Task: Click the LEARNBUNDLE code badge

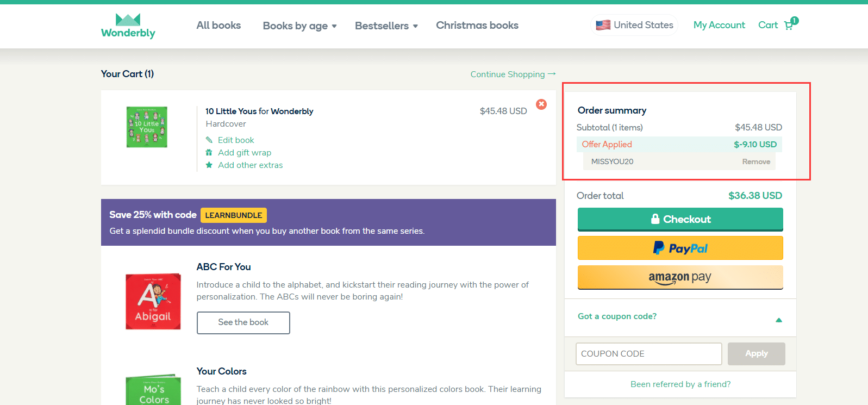Action: pos(234,215)
